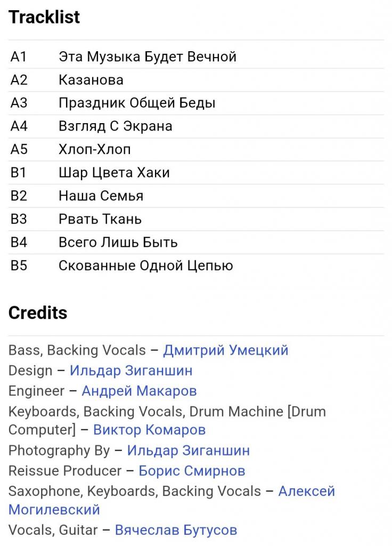Open Ильдар Зиганшин link under Photography By
The width and height of the screenshot is (392, 546).
(x=189, y=451)
